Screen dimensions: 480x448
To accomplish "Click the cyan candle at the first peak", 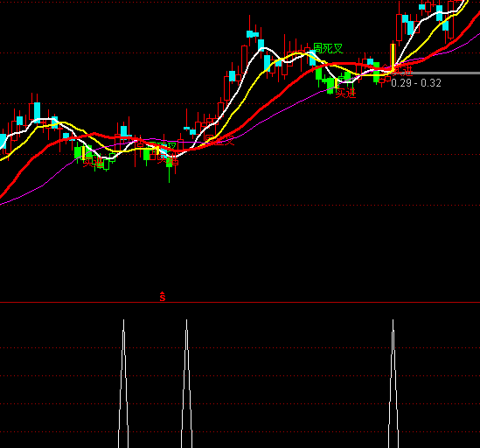I will (x=37, y=111).
